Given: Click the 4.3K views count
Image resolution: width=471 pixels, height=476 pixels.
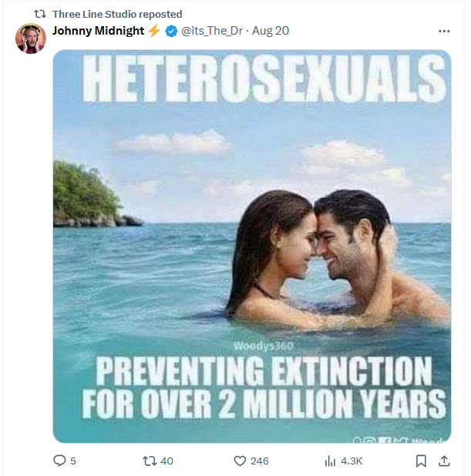Looking at the screenshot, I should tap(352, 461).
